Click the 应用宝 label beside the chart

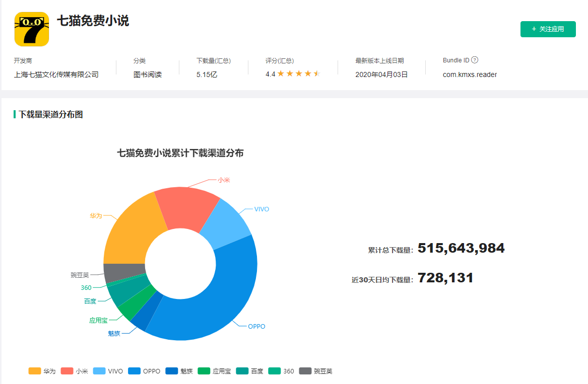click(x=98, y=320)
